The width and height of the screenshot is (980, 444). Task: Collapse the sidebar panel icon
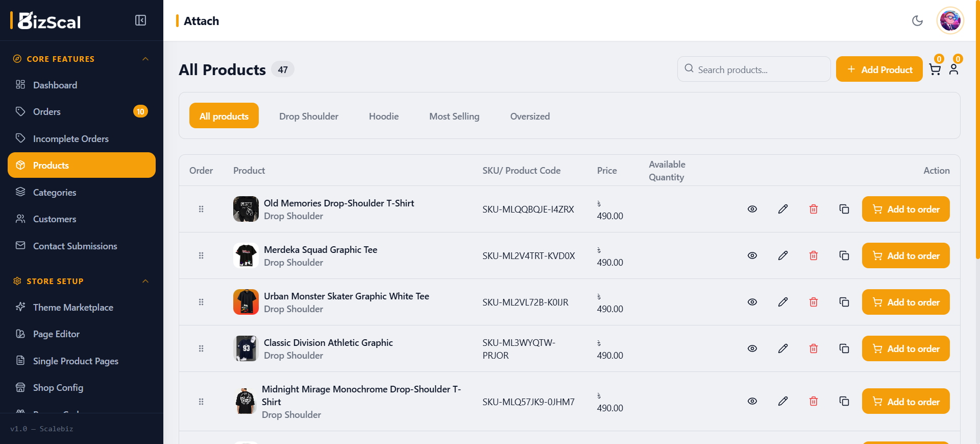tap(140, 20)
